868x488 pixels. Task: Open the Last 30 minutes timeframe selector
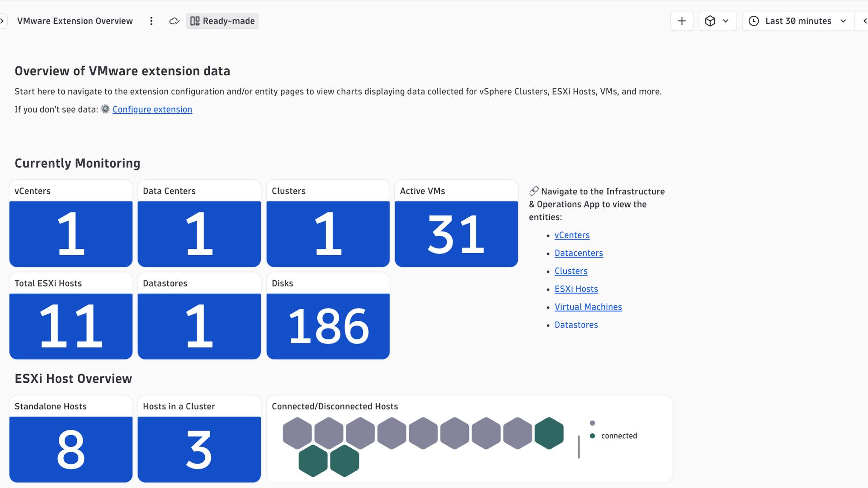click(798, 21)
